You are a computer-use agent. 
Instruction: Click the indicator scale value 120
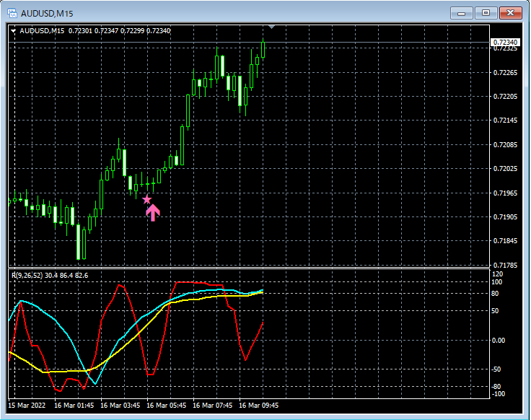click(x=498, y=274)
